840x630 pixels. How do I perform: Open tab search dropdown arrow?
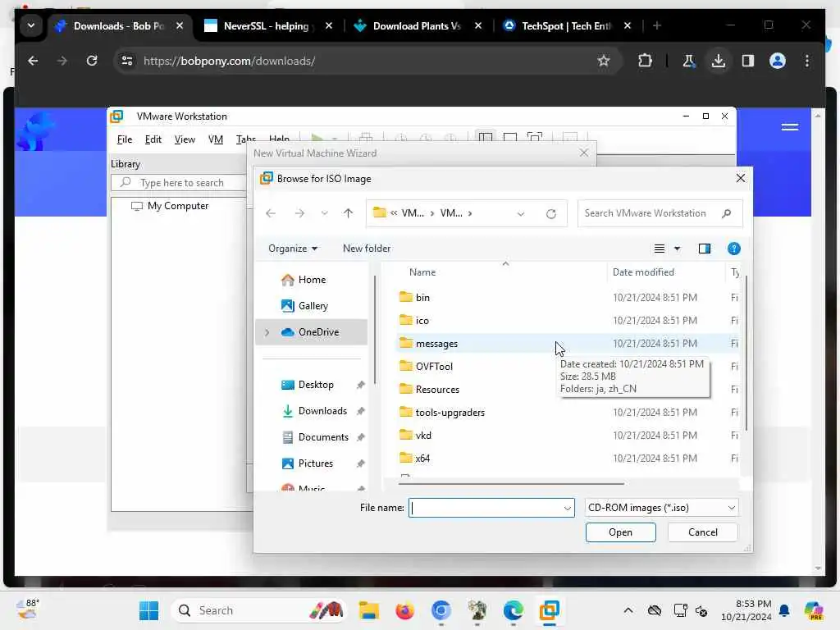tap(31, 25)
